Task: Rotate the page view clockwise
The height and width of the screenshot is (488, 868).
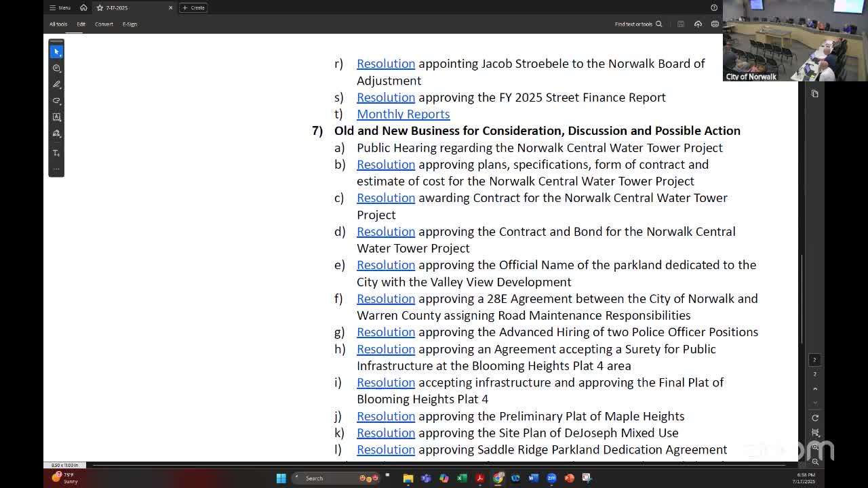Action: pos(815,418)
